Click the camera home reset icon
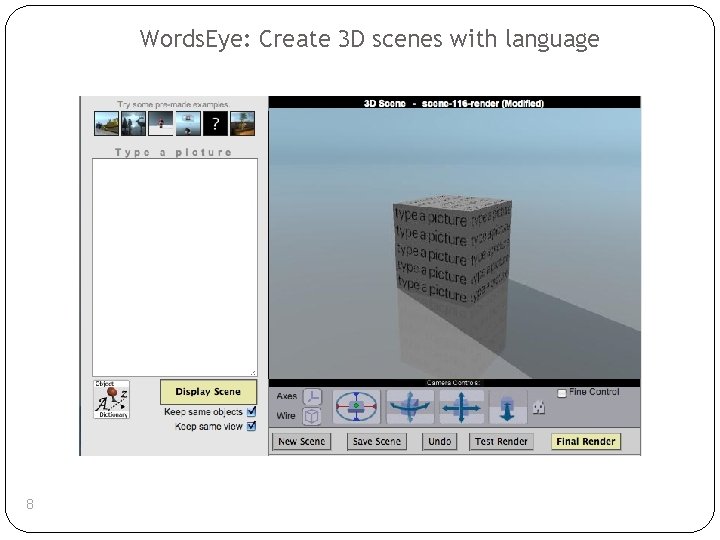The width and height of the screenshot is (720, 540). pos(539,407)
